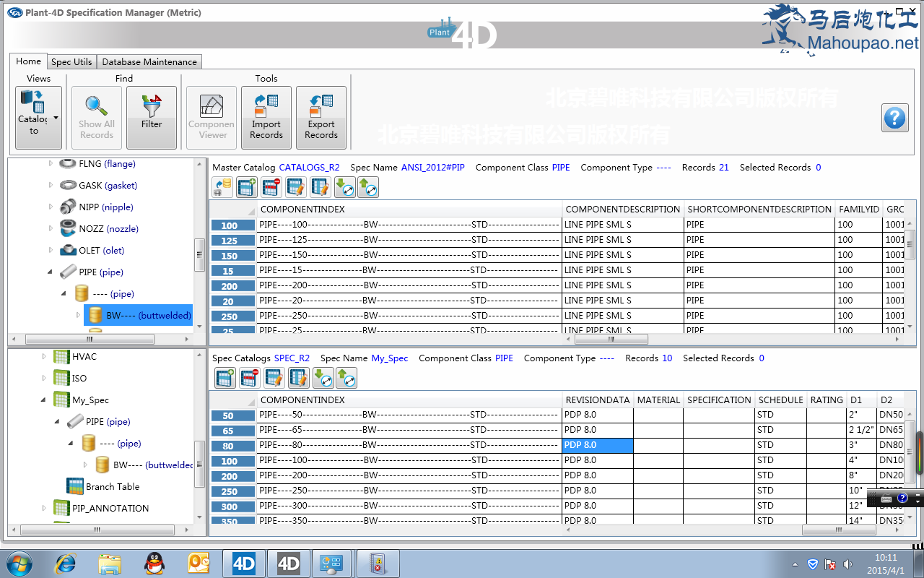Click the MATERIAL column header
Viewport: 924px width, 578px height.
(x=658, y=400)
